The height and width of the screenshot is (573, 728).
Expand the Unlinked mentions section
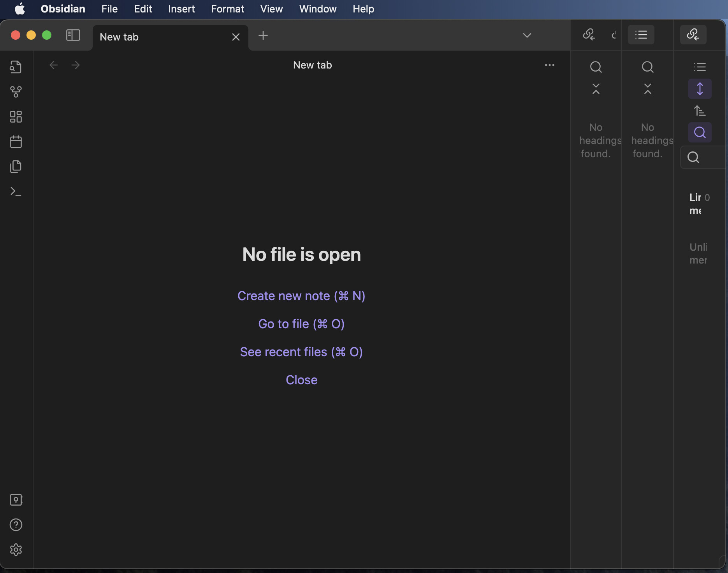[x=698, y=253]
